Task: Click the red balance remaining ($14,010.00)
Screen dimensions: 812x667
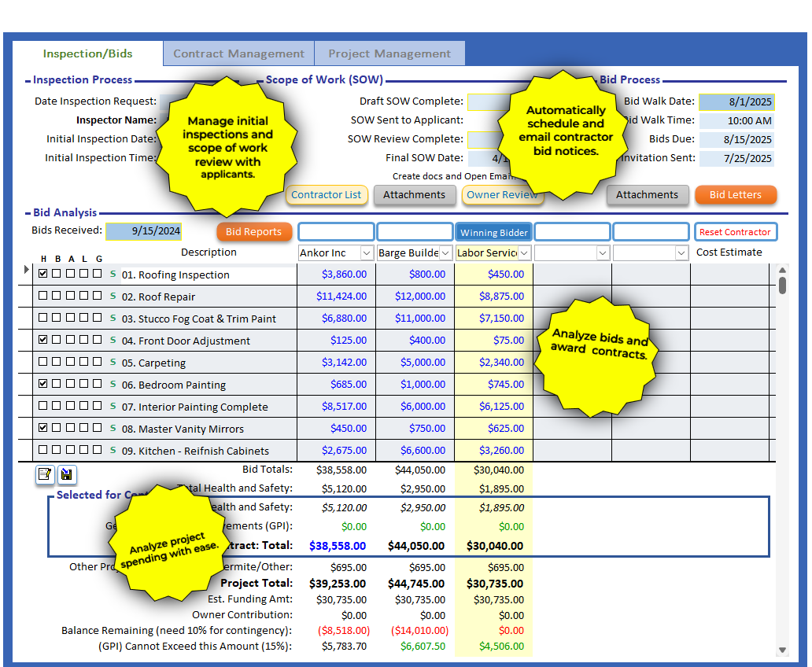Action: pos(419,631)
